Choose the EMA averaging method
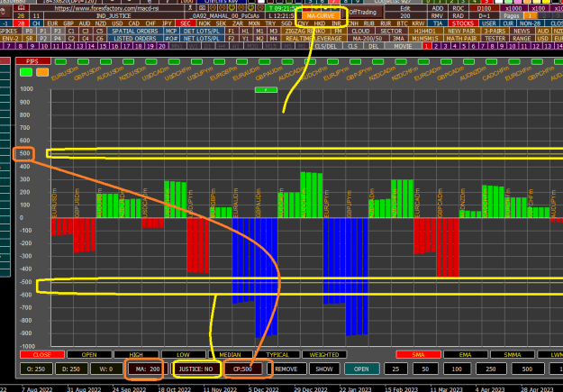 pos(466,355)
